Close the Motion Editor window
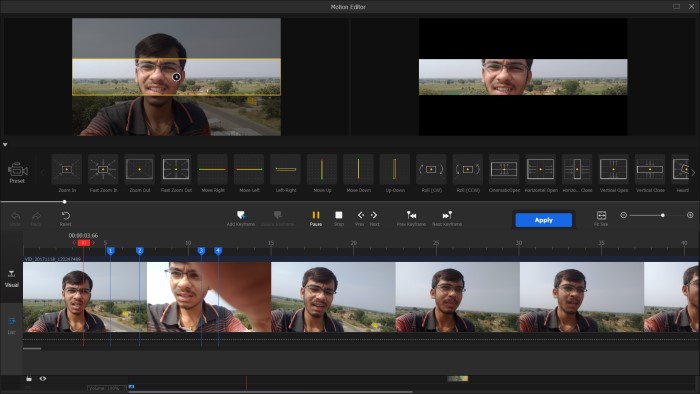 (691, 7)
